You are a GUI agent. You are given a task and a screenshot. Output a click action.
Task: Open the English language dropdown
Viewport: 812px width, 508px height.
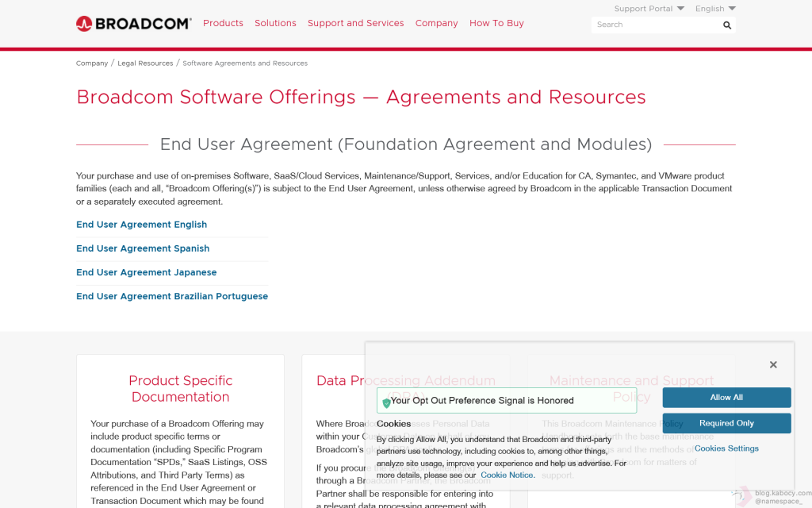(x=714, y=9)
